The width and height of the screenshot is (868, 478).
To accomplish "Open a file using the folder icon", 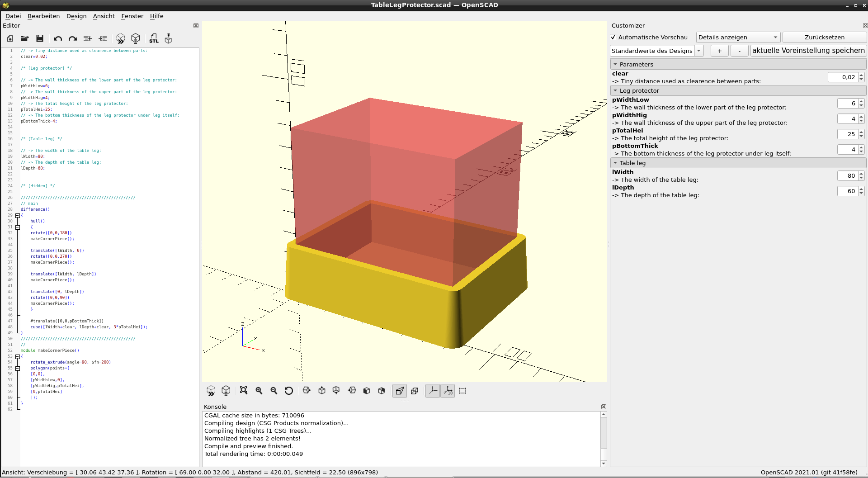I will [x=25, y=39].
